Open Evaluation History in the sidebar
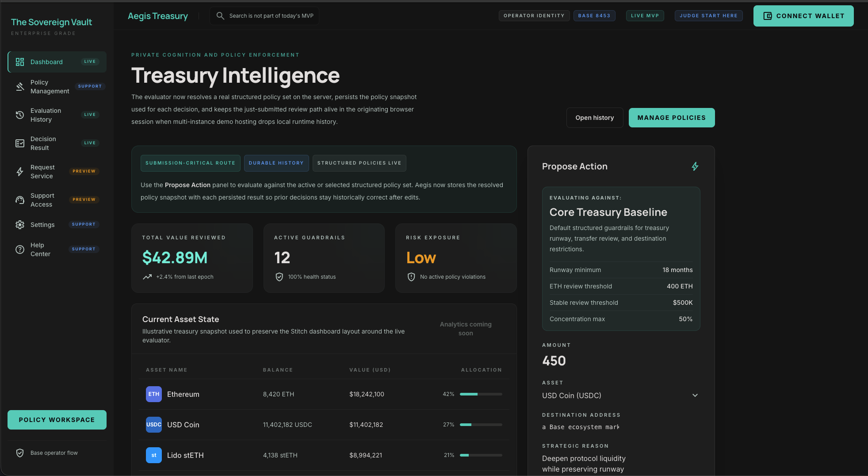 (57, 115)
